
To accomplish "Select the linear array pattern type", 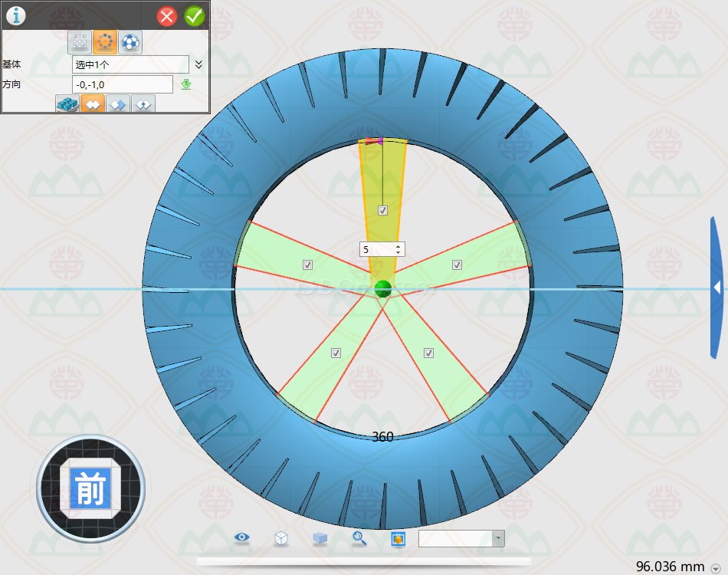I will 79,42.
